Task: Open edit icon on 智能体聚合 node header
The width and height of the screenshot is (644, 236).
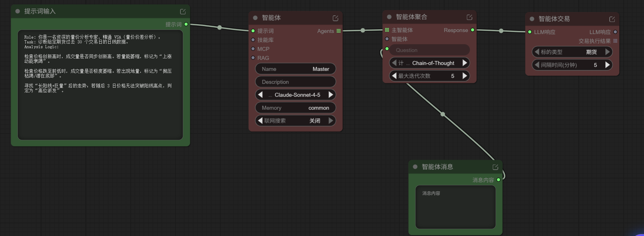Action: [469, 17]
